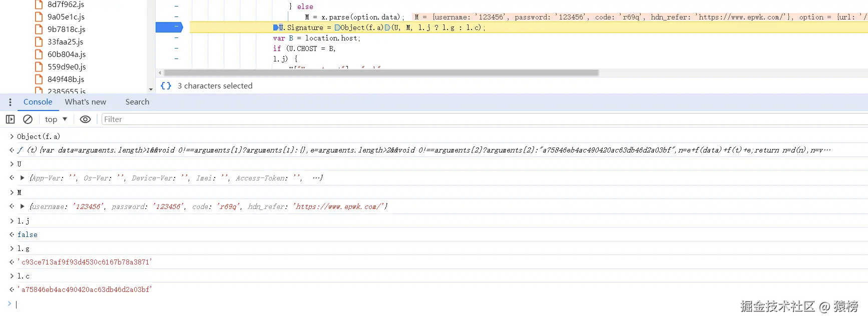This screenshot has height=323, width=868.
Task: Click the console entry Object(f.a)
Action: tap(39, 136)
